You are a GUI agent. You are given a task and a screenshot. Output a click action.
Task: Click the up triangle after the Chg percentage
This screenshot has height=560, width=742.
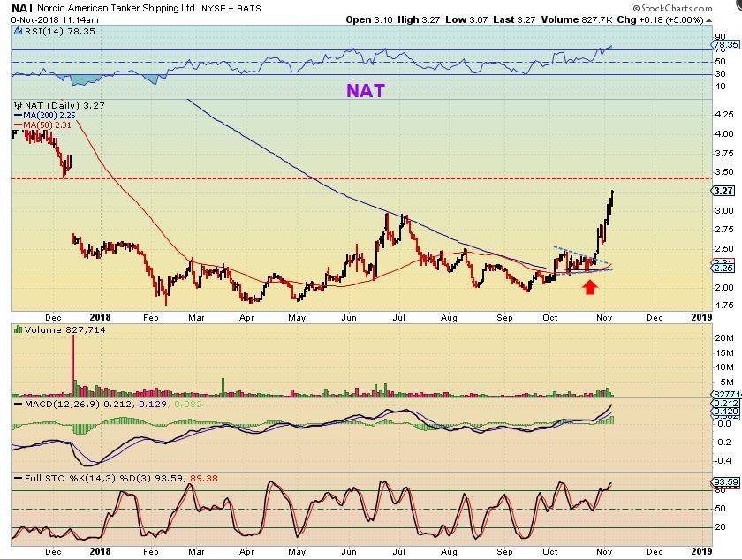708,20
